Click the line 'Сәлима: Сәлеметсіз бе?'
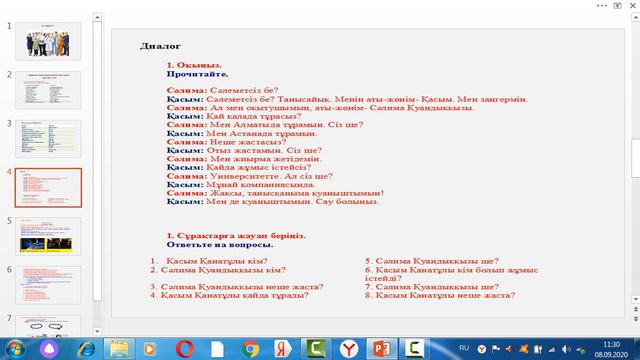The height and width of the screenshot is (360, 640). click(x=222, y=90)
